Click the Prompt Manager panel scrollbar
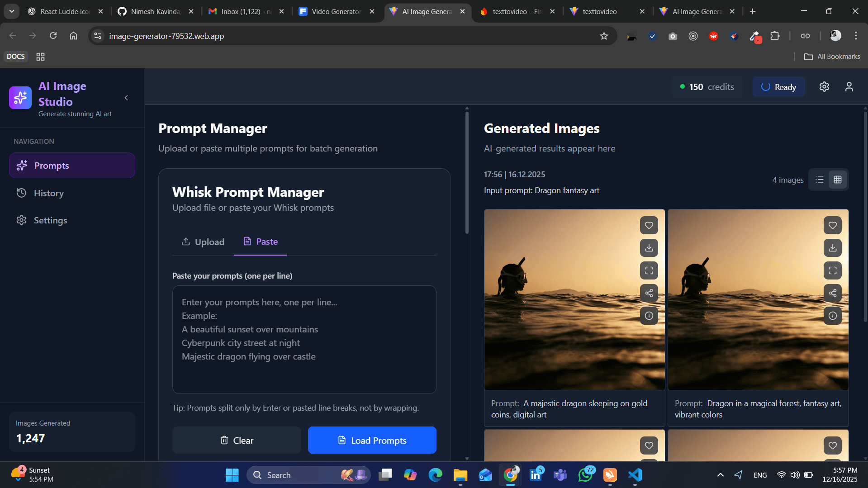 [467, 172]
